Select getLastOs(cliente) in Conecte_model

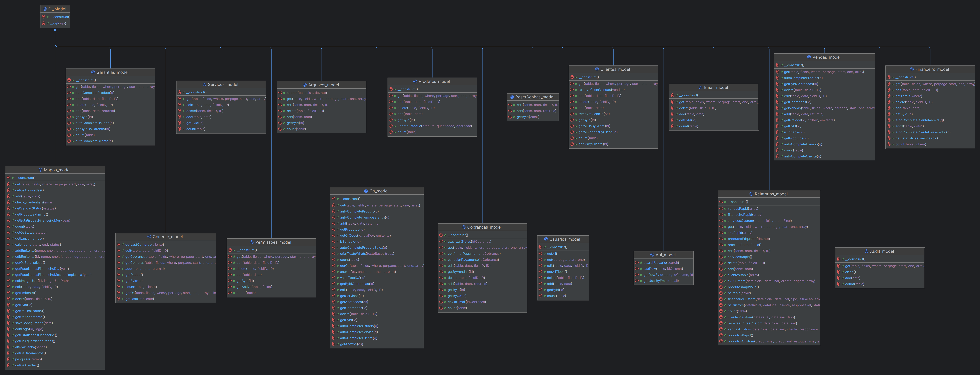[x=140, y=299]
